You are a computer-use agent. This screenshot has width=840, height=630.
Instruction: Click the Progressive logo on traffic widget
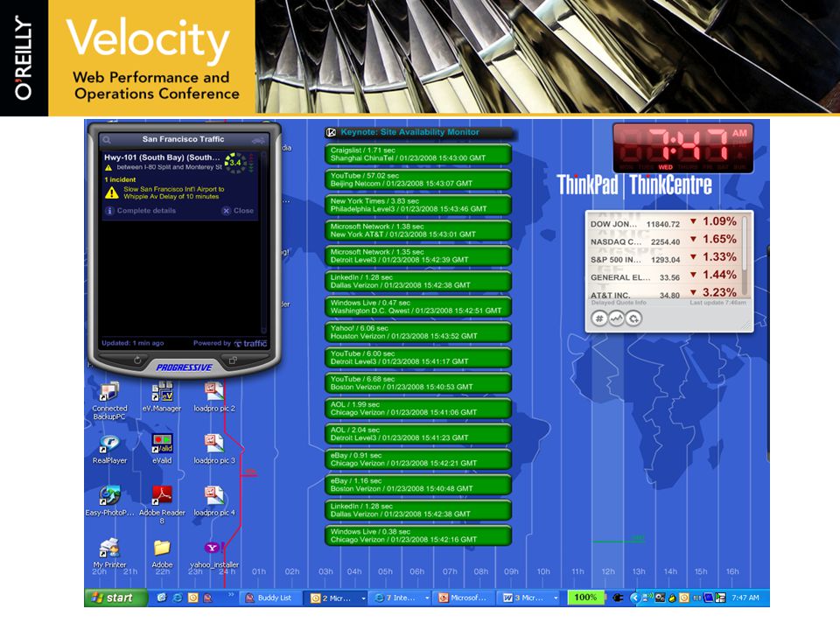tap(185, 367)
